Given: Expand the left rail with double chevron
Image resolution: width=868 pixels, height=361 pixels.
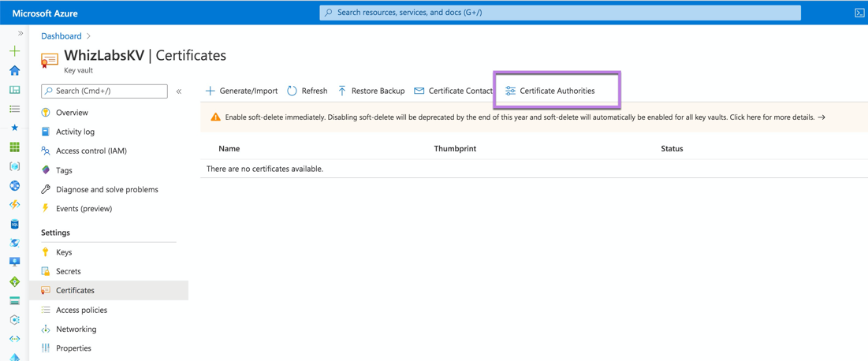Looking at the screenshot, I should pyautogui.click(x=20, y=34).
